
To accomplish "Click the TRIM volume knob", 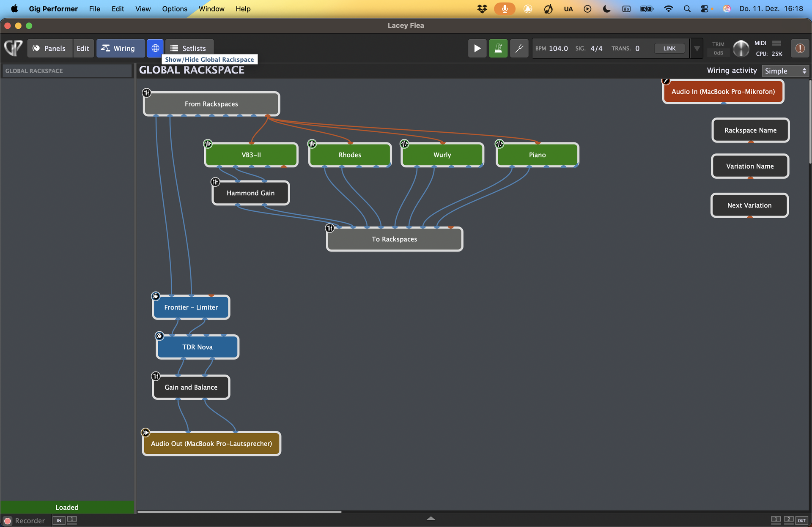I will pyautogui.click(x=741, y=48).
